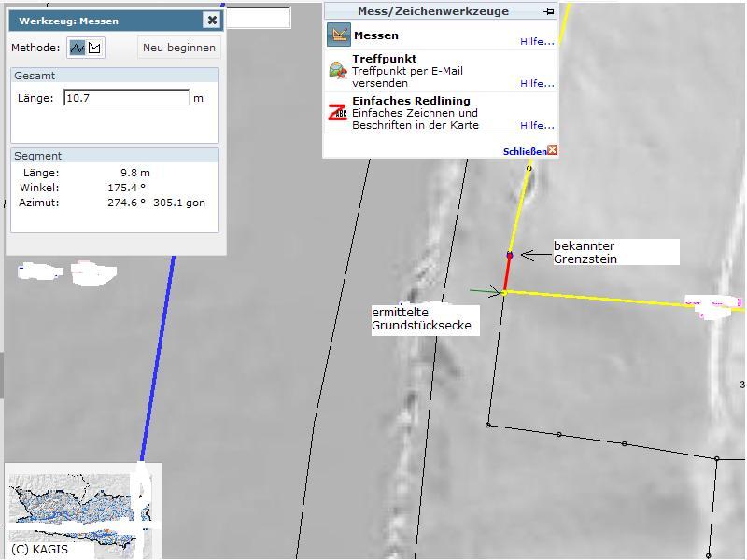Viewport: 747px width, 560px height.
Task: Click the bekannter Grenzstein point marker
Action: (510, 254)
